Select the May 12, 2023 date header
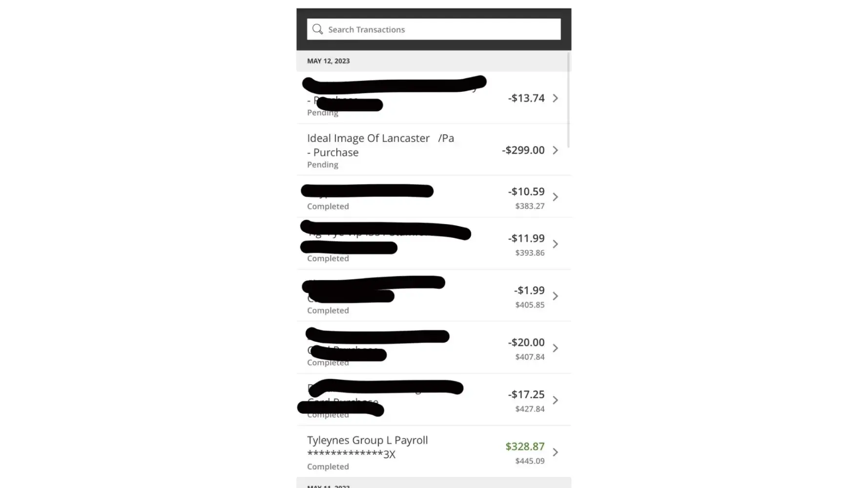This screenshot has height=488, width=868. 329,61
